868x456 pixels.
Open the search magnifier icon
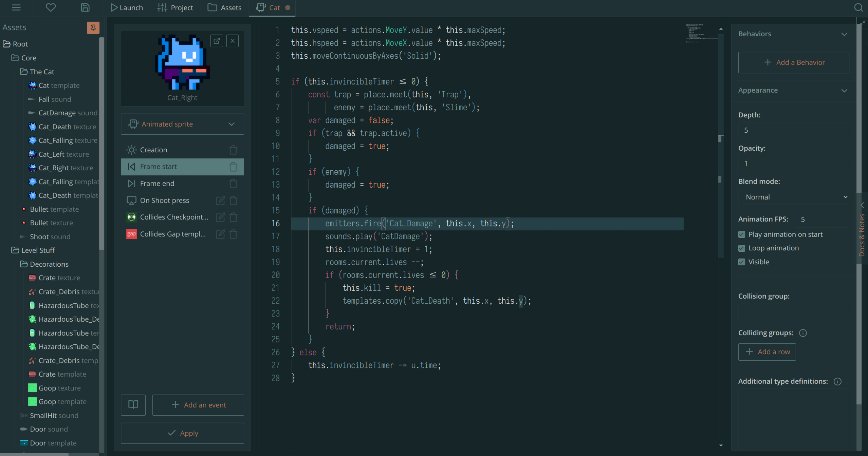click(x=858, y=7)
